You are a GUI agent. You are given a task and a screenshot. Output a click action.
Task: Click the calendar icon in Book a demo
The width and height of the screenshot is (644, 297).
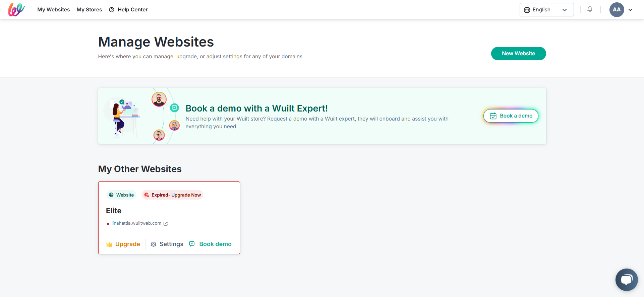coord(493,116)
